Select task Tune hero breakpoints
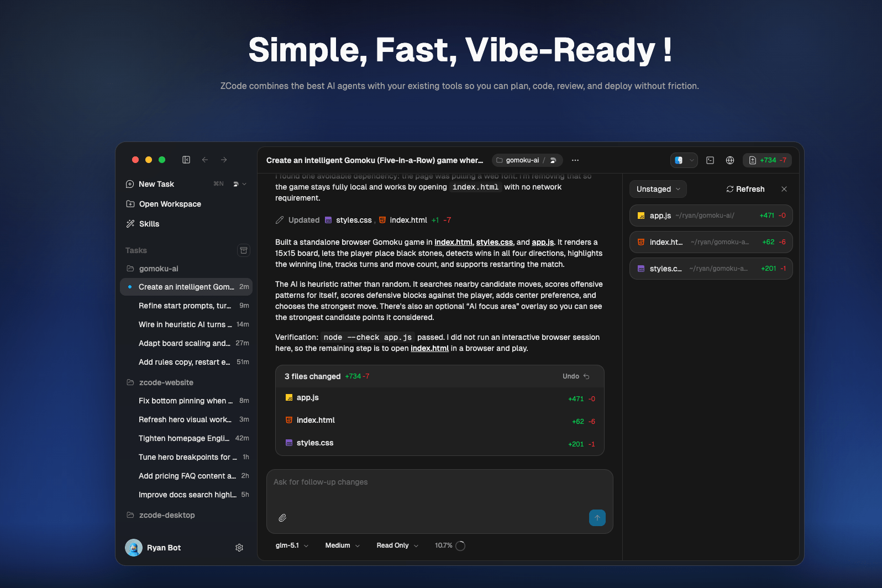 coord(186,457)
